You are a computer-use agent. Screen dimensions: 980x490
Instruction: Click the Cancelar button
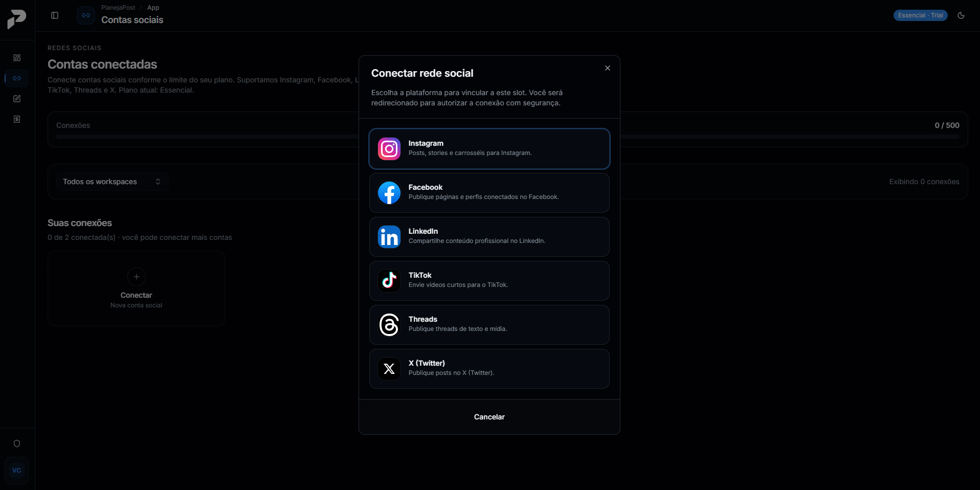(489, 417)
